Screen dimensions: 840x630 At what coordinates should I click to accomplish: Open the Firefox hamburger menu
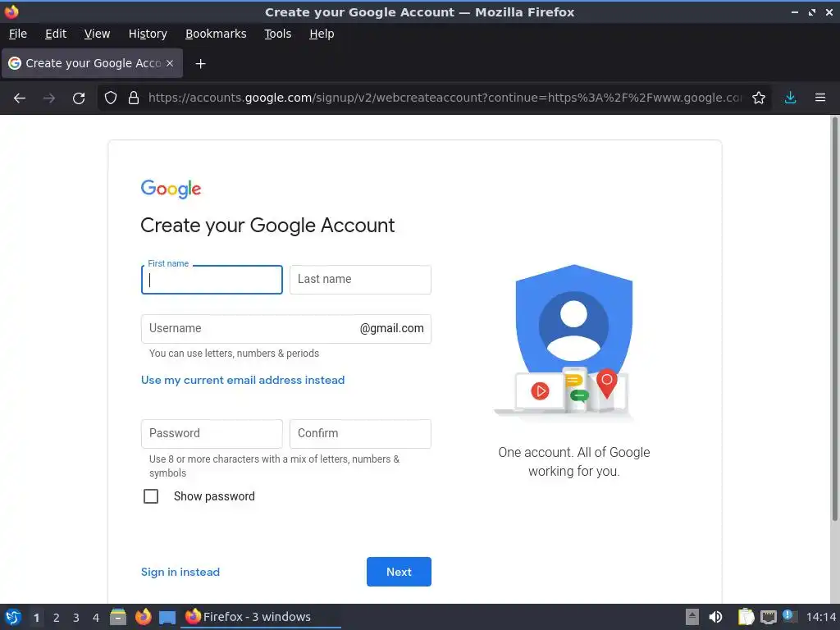tap(820, 98)
